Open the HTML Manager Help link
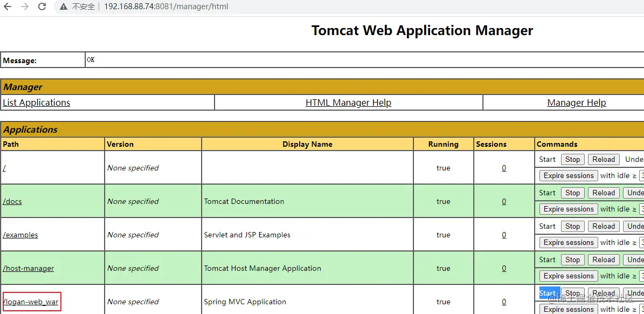The height and width of the screenshot is (314, 644). tap(348, 103)
